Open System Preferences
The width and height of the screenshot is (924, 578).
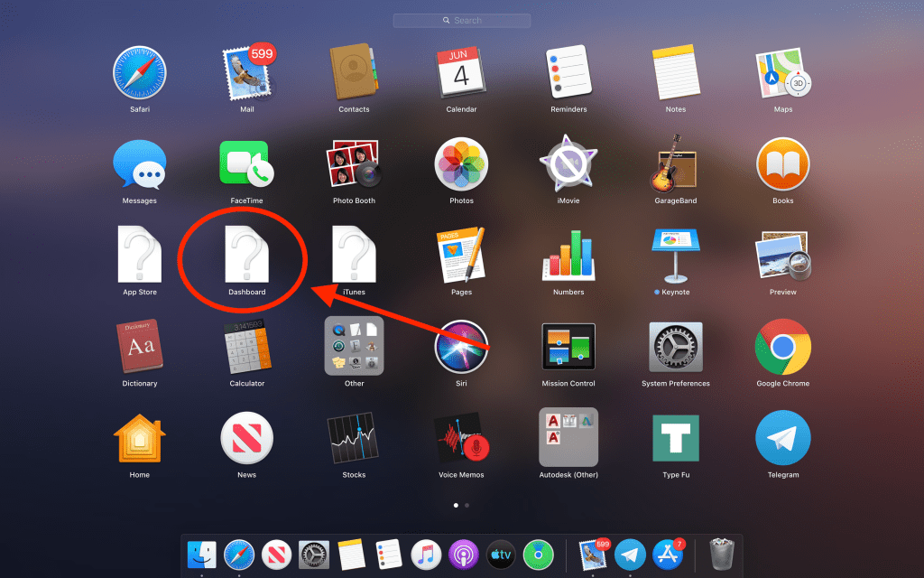coord(676,347)
